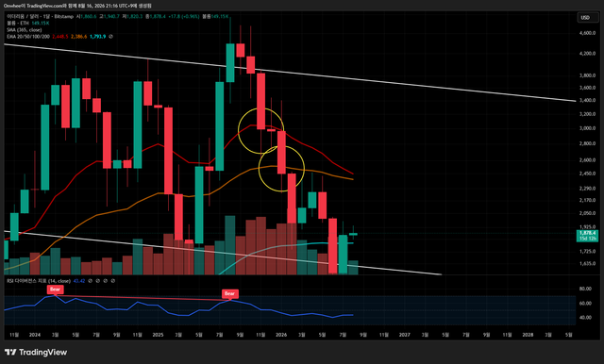This screenshot has width=604, height=364.
Task: Open the EMA 20/50/100/200 indicator legend
Action: click(x=28, y=37)
